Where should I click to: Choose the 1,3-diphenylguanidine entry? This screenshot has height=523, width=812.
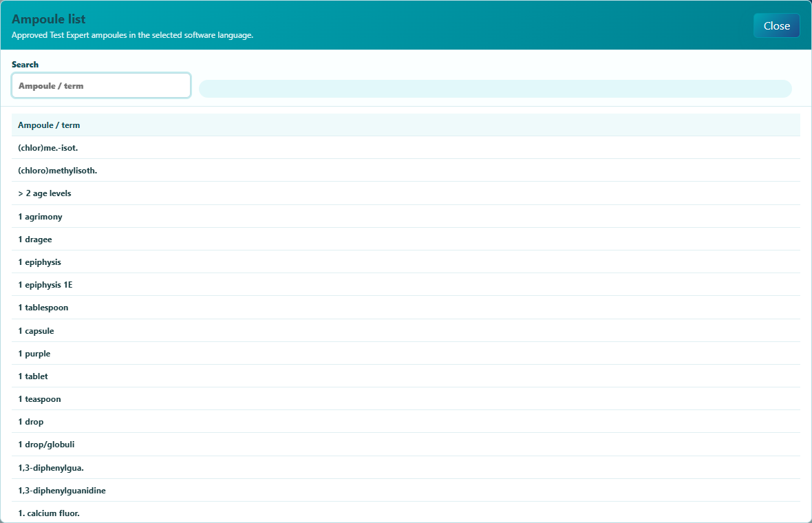point(405,491)
